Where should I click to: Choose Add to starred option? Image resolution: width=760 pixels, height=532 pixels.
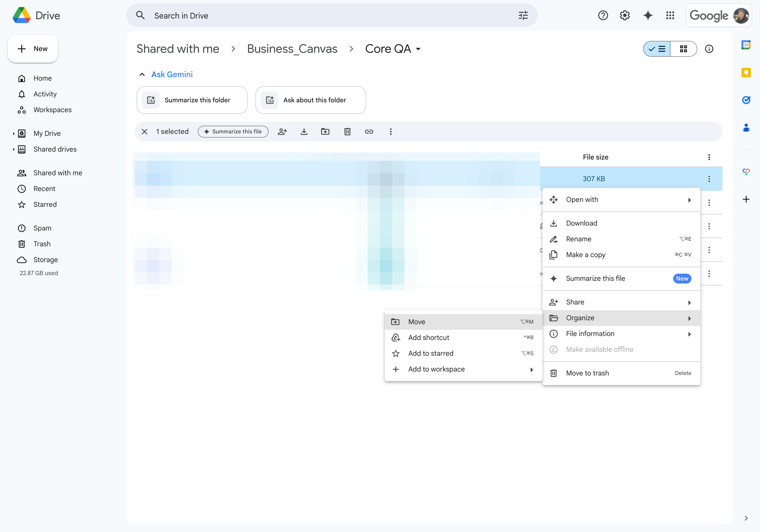463,353
